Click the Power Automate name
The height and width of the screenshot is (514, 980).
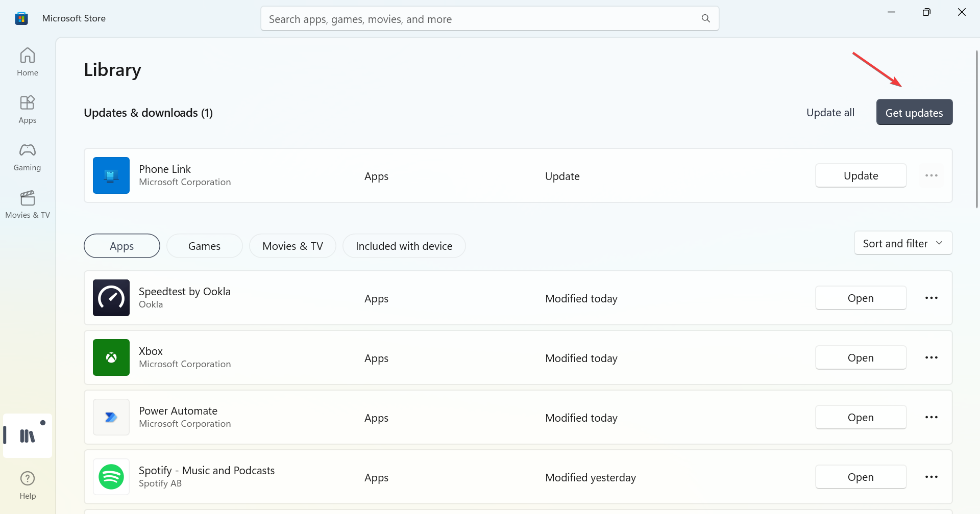(178, 410)
